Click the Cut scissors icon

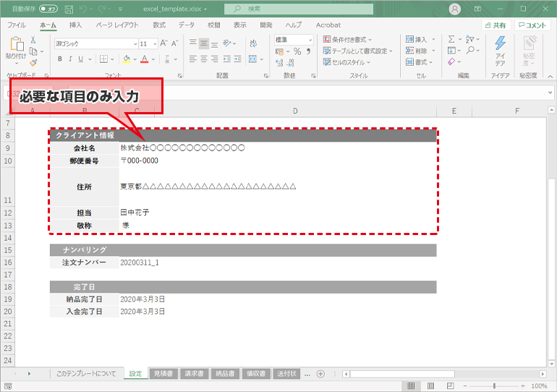point(33,40)
